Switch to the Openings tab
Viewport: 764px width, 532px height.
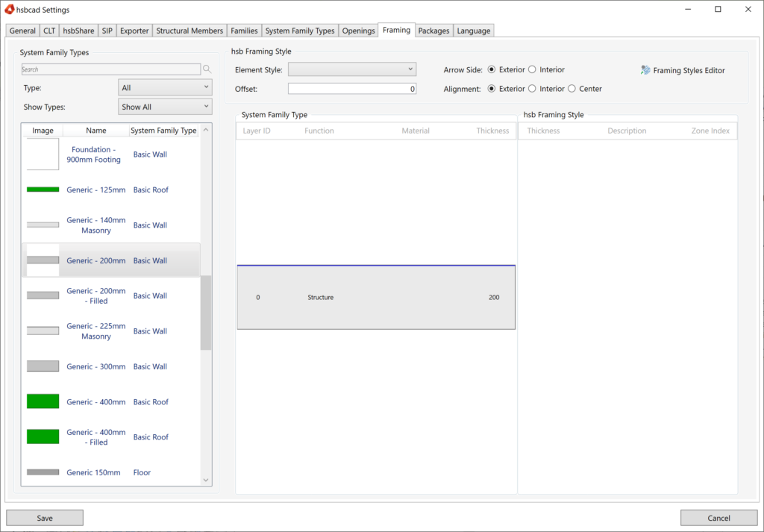click(359, 31)
